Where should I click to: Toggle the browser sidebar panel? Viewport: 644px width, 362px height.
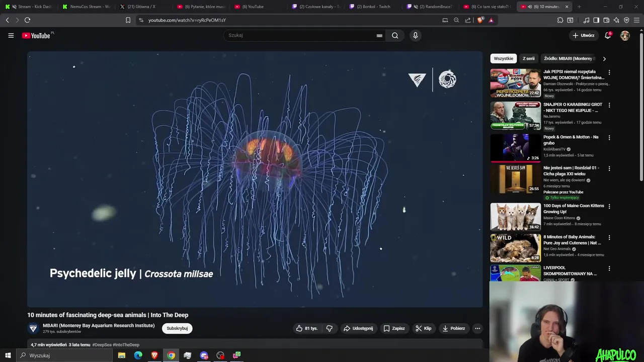596,20
